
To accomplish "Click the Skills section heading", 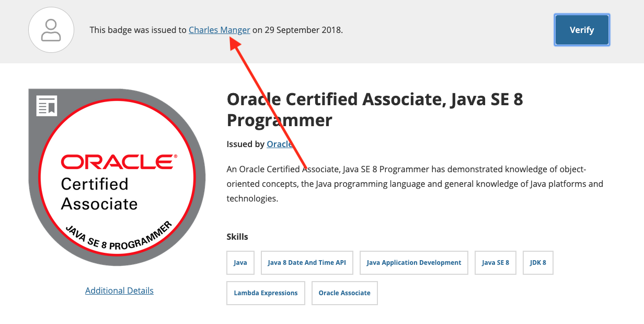I will coord(237,237).
